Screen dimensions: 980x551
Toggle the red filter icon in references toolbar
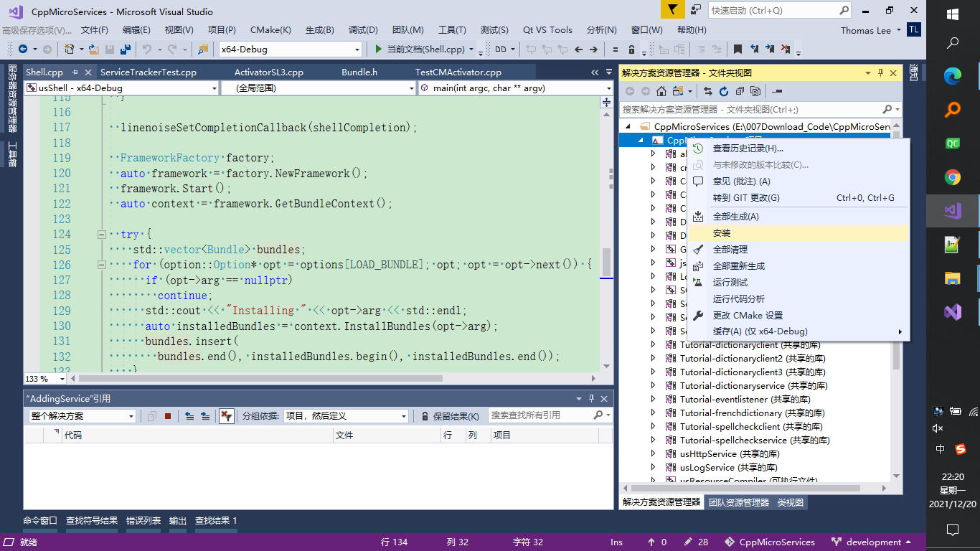227,415
